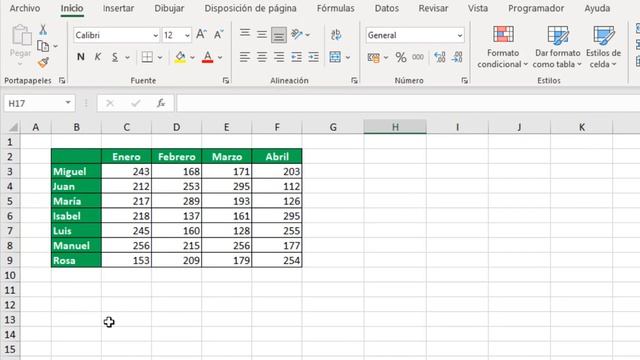Open Estilos de celda gallery
This screenshot has height=360, width=640.
coord(603,47)
